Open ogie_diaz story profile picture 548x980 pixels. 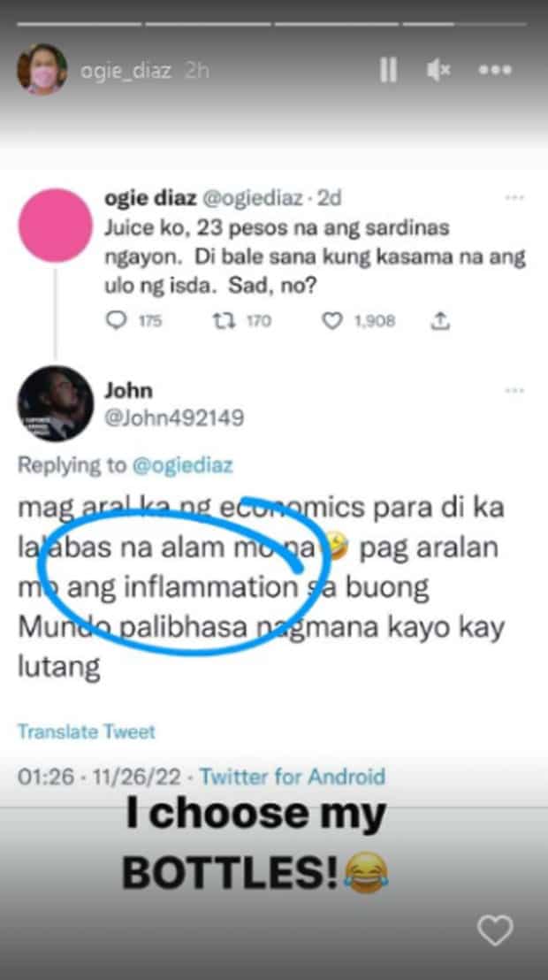(42, 69)
